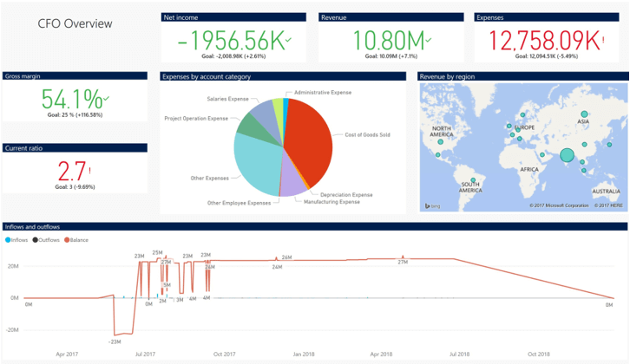Click red exclamation beside Expenses value
630x364 pixels.
[x=603, y=39]
